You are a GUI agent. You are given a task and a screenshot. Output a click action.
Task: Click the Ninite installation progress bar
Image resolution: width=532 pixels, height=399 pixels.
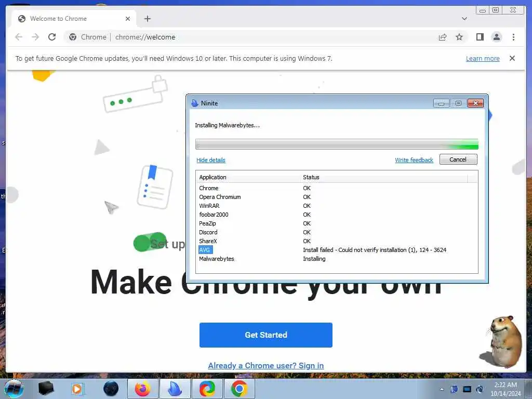click(x=337, y=144)
